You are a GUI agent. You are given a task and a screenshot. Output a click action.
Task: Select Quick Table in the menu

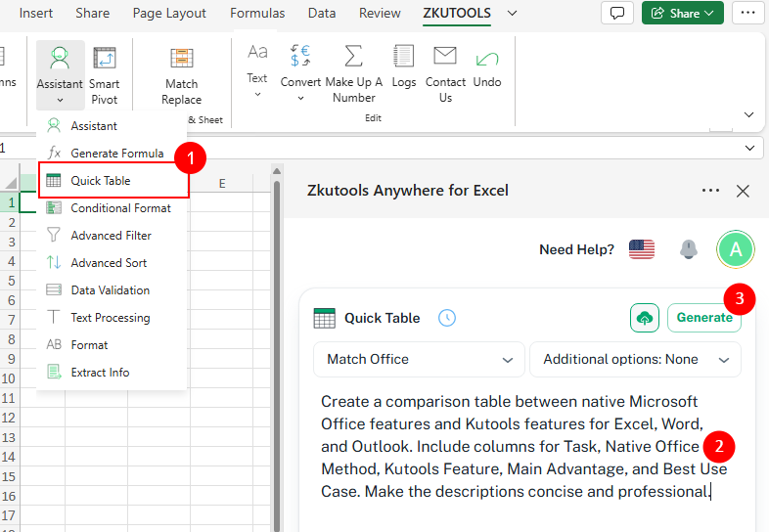[113, 181]
